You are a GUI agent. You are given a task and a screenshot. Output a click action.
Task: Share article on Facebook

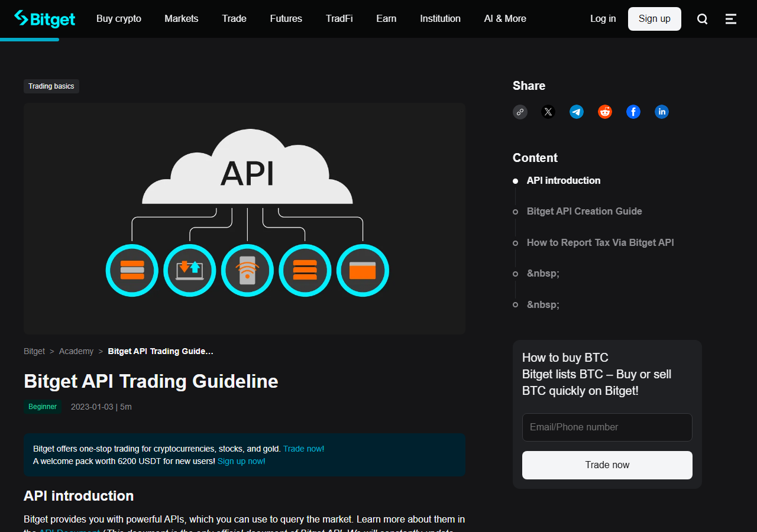point(633,112)
